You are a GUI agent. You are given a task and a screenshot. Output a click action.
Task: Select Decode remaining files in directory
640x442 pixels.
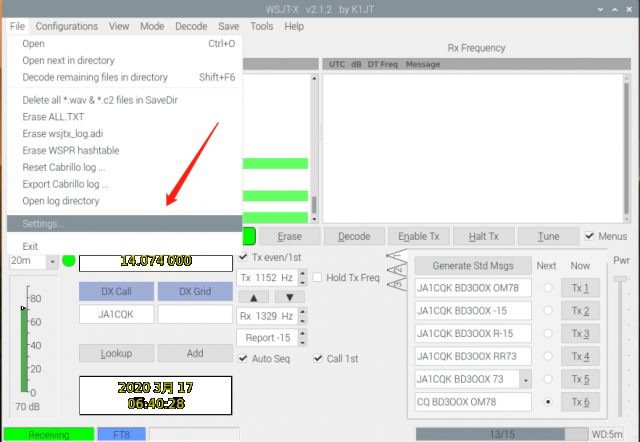tap(124, 77)
